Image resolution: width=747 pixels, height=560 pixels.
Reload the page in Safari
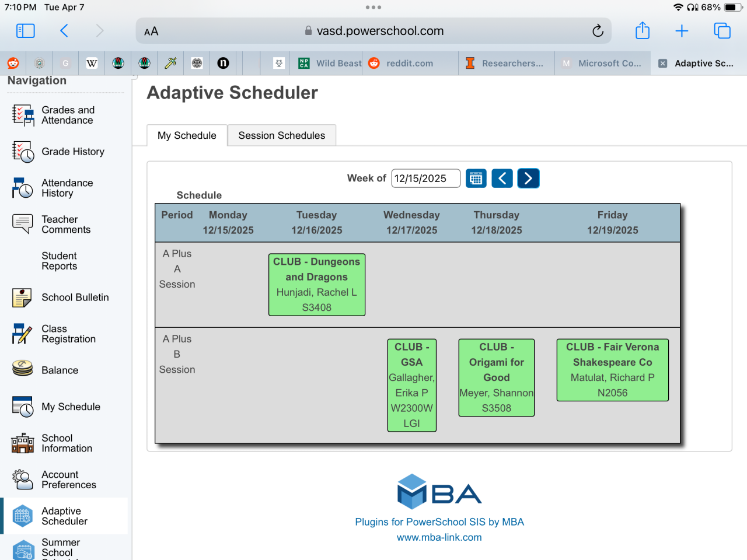click(x=598, y=31)
